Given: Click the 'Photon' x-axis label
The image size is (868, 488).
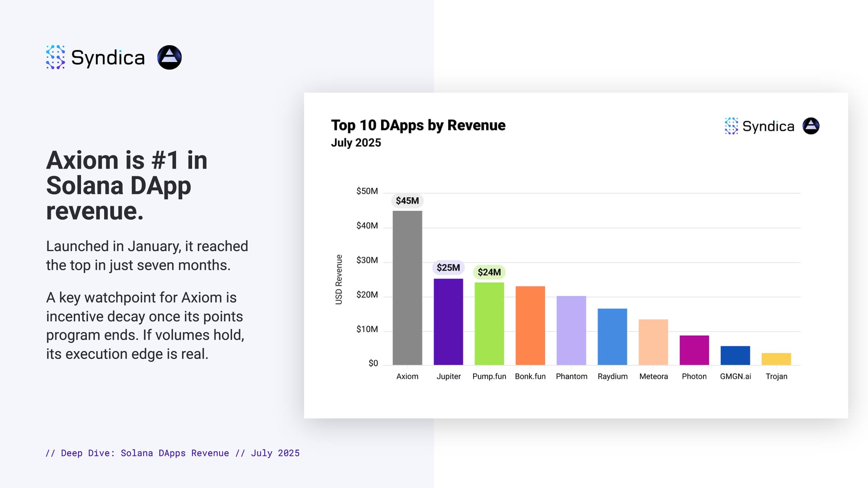Looking at the screenshot, I should tap(694, 377).
